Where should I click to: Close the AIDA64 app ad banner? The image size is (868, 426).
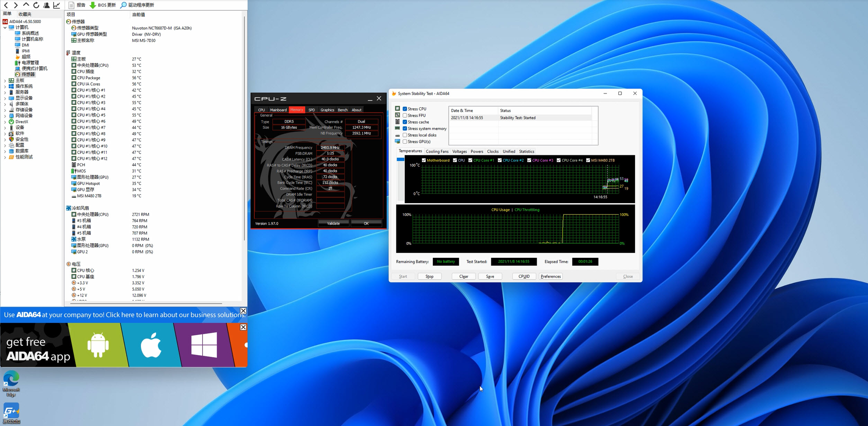[243, 327]
